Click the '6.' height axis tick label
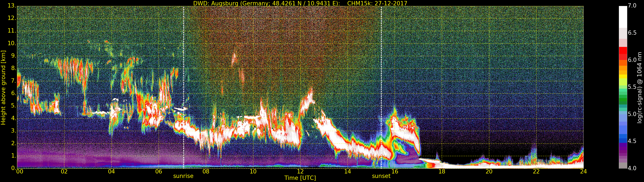Screen dimensions: 644x182 coord(14,93)
